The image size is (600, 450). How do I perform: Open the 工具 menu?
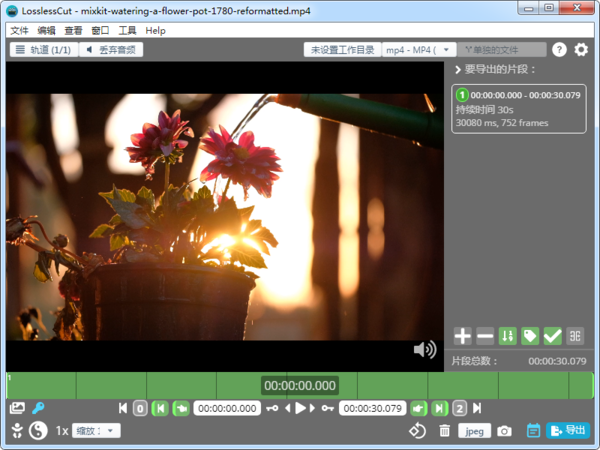tap(127, 31)
